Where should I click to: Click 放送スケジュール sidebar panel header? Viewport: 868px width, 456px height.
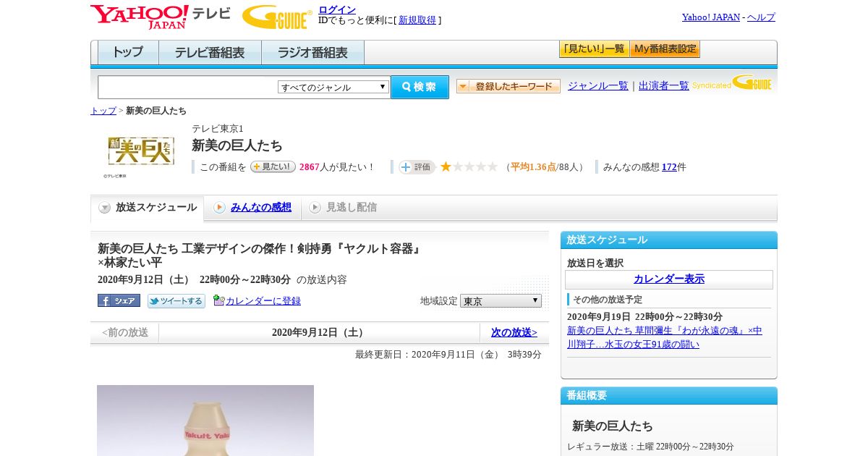[x=669, y=240]
